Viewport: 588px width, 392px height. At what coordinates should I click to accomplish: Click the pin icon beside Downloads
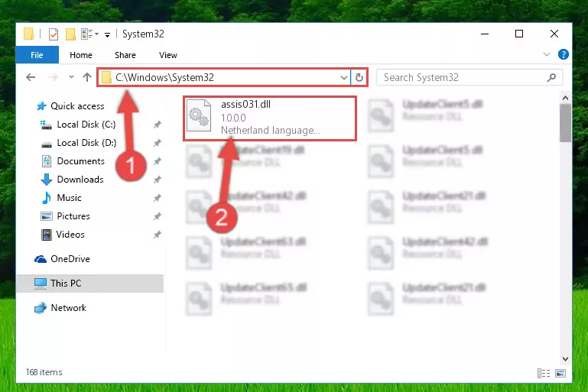click(157, 180)
